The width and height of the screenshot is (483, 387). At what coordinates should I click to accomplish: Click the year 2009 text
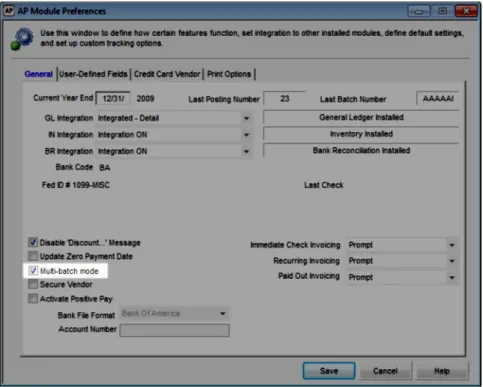145,99
